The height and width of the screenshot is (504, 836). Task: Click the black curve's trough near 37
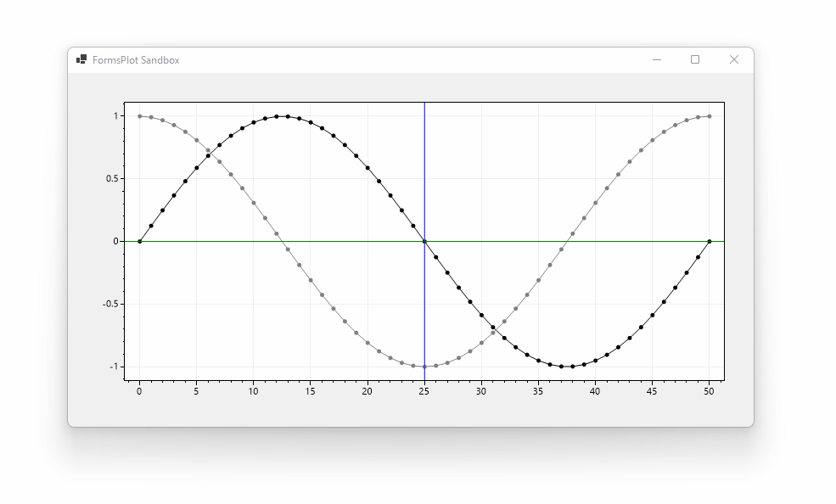pyautogui.click(x=563, y=368)
